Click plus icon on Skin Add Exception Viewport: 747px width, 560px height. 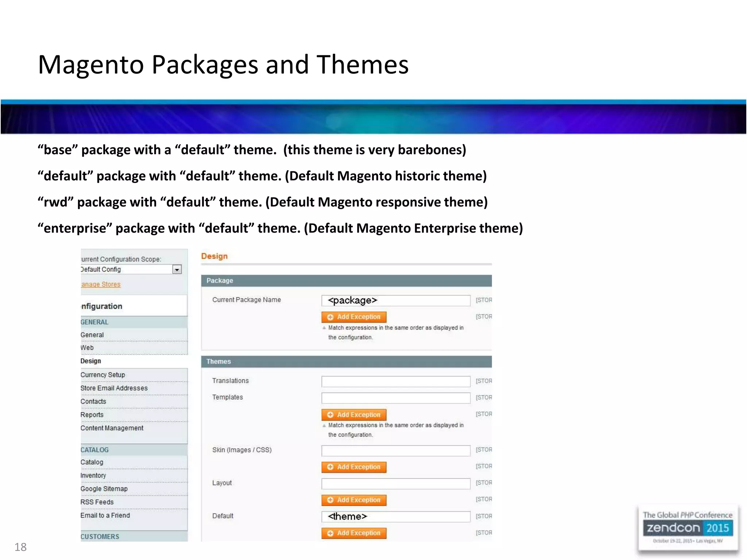point(330,467)
